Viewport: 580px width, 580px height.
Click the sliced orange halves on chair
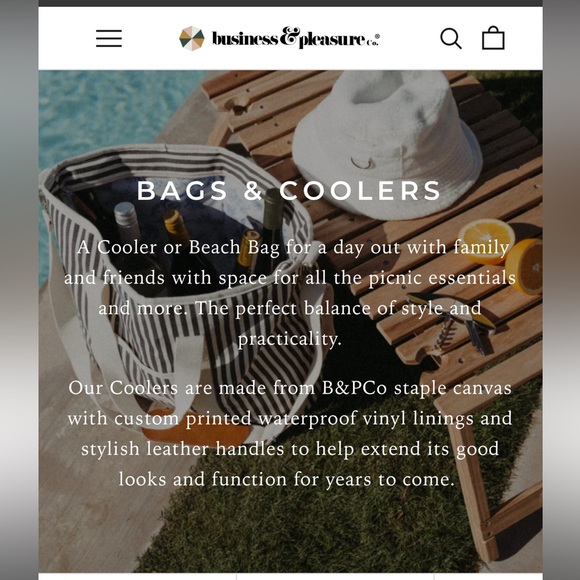500,255
